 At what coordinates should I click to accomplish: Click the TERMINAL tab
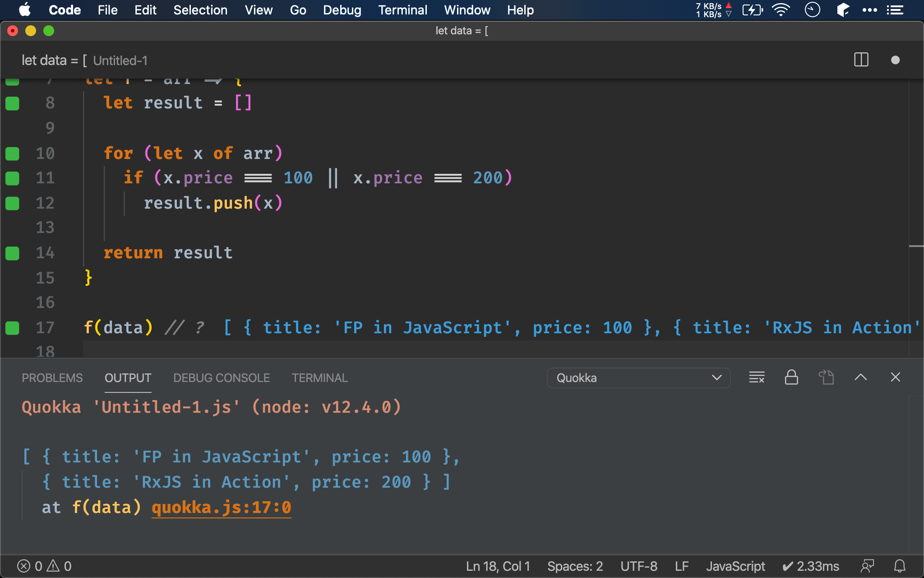point(319,378)
